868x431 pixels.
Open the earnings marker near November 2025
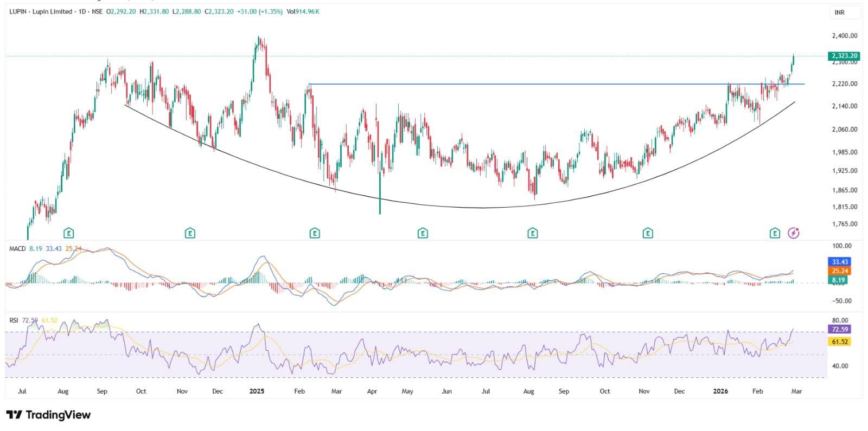(648, 233)
